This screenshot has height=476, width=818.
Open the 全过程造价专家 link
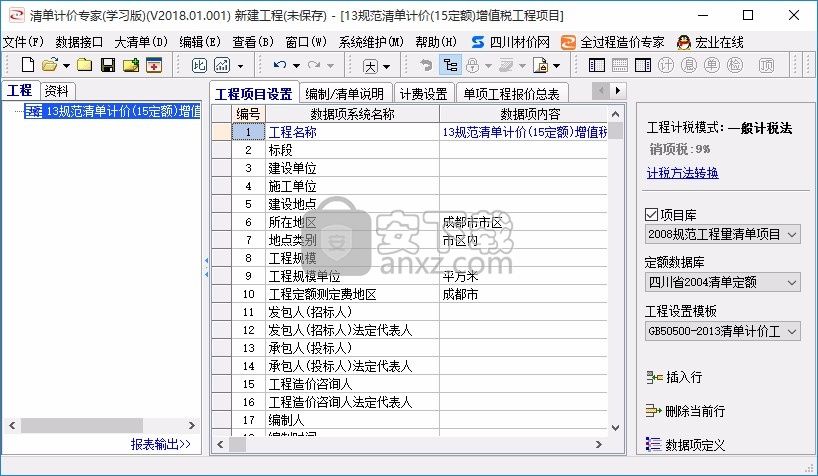613,42
